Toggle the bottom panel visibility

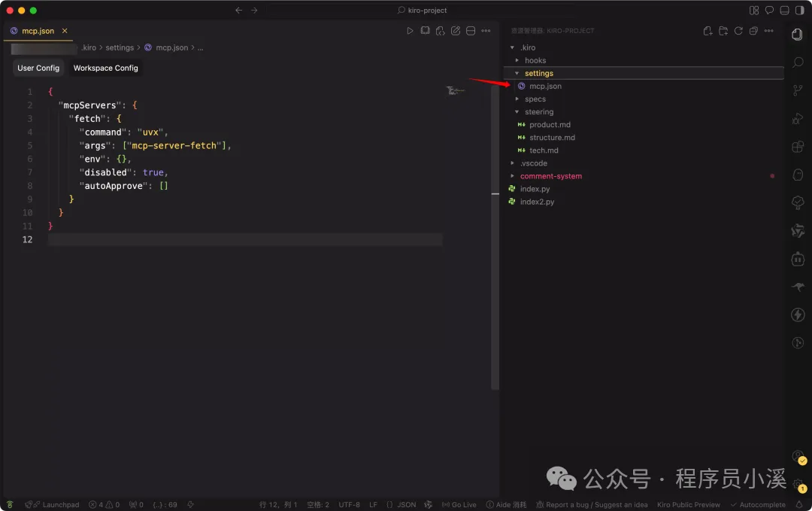coord(784,11)
